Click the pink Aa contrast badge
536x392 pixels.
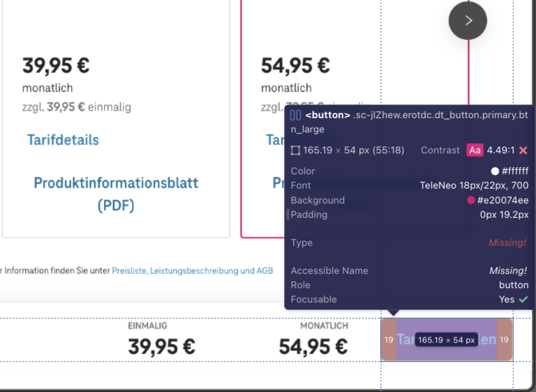475,150
